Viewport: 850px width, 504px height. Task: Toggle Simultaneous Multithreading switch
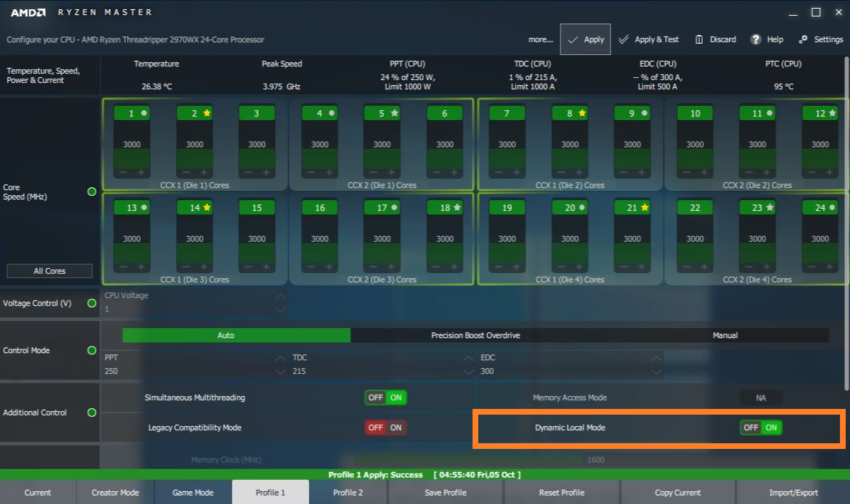[385, 397]
